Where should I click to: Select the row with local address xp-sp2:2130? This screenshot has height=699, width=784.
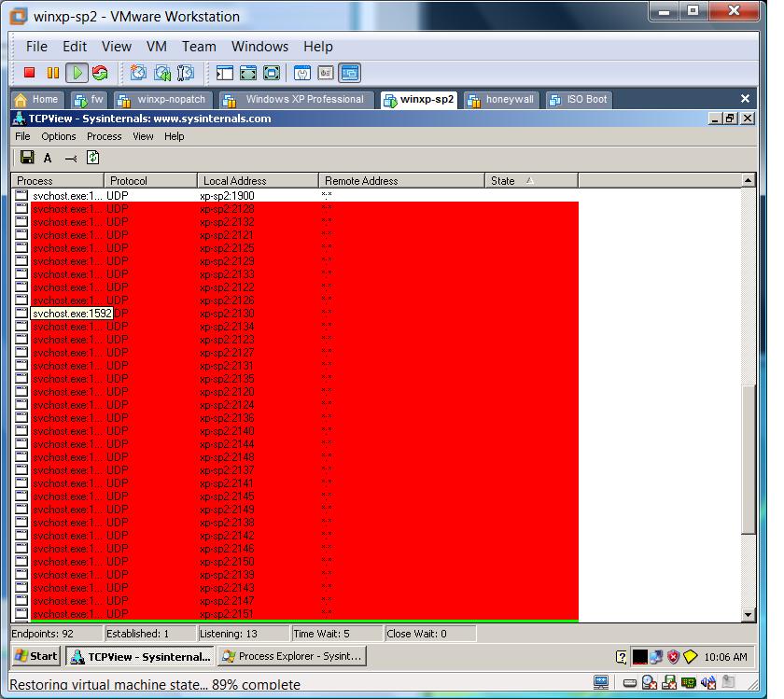(295, 313)
